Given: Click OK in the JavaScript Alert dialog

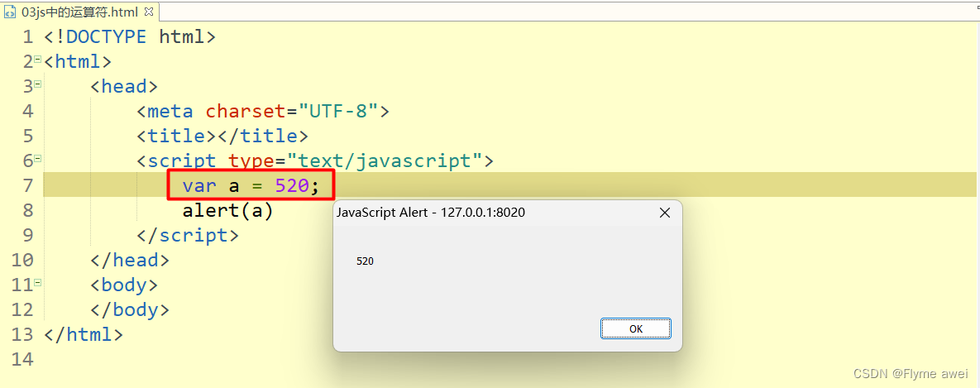Looking at the screenshot, I should (x=636, y=328).
